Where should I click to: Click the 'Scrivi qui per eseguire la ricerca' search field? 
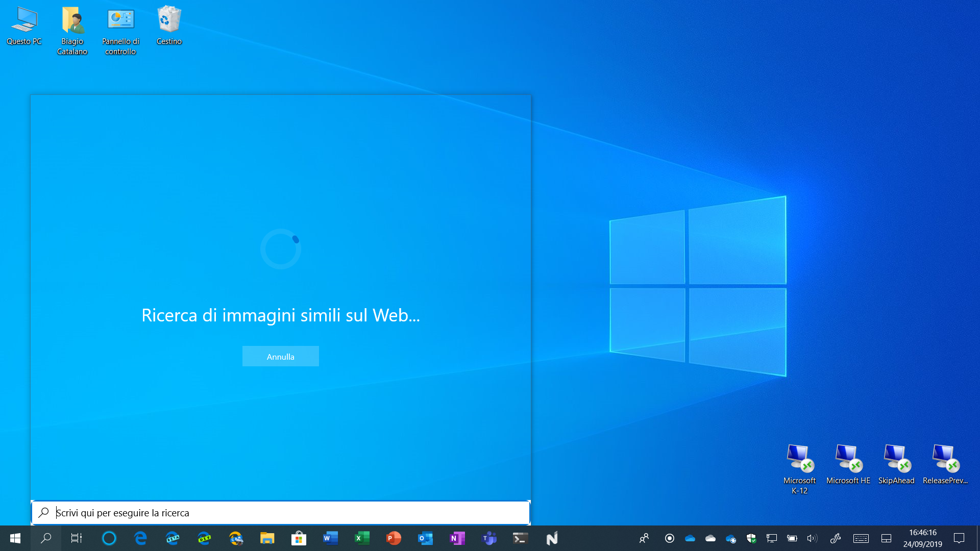pos(280,512)
